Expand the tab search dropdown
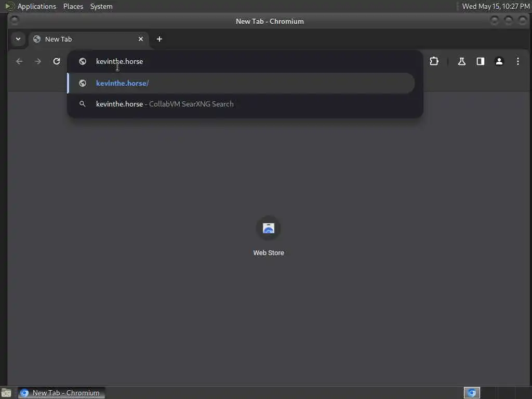Viewport: 532px width, 399px height. click(x=18, y=39)
